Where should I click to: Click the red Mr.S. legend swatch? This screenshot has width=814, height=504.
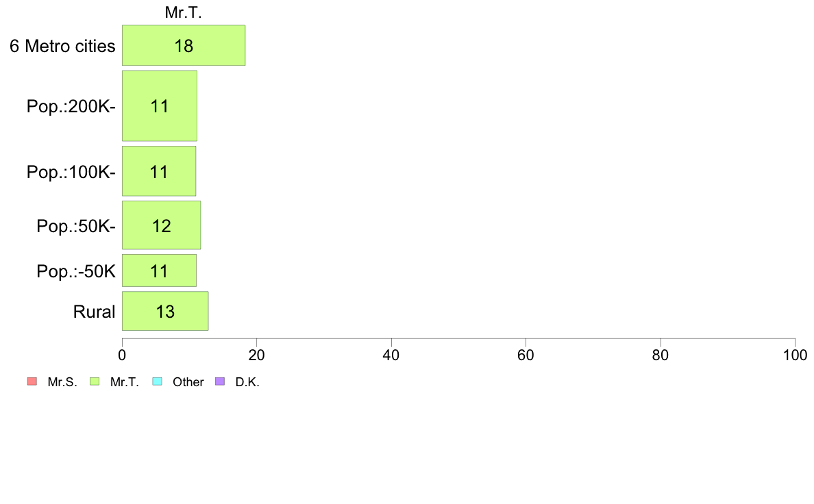[32, 381]
